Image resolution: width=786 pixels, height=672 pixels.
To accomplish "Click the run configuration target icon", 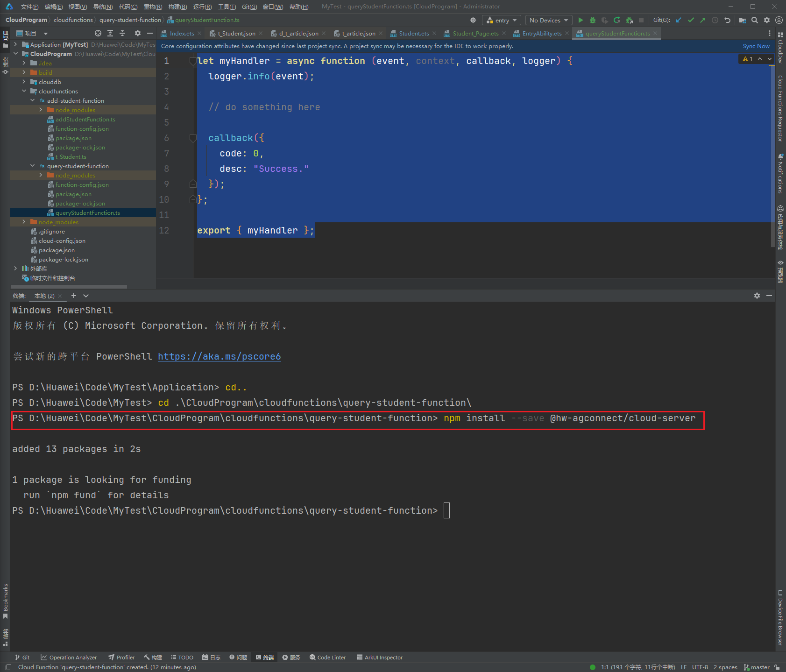I will tap(473, 20).
